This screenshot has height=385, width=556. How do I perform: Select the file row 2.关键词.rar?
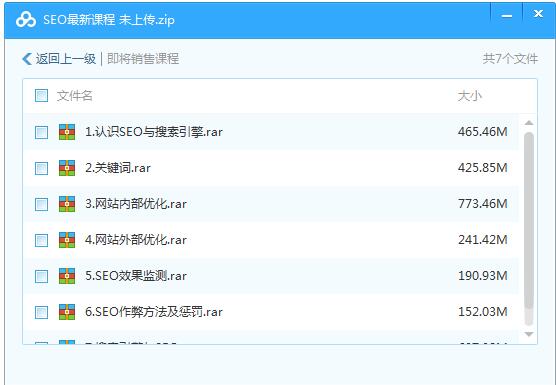(271, 168)
